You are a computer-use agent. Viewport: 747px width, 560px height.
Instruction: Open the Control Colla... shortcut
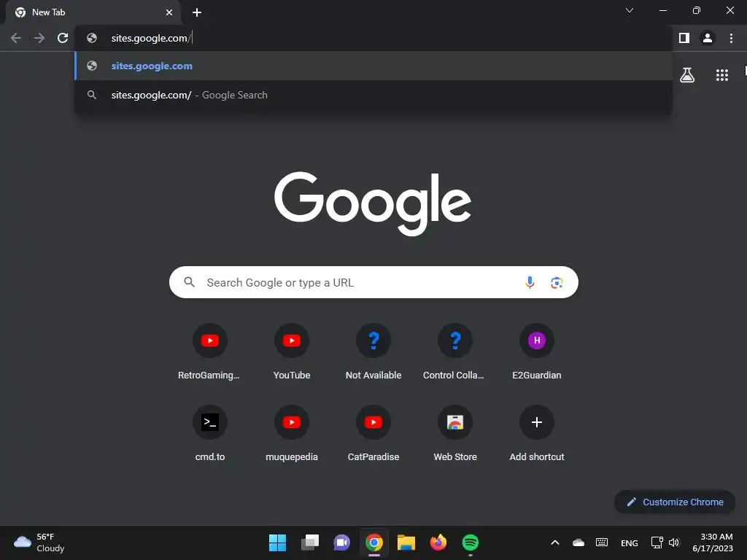click(455, 352)
